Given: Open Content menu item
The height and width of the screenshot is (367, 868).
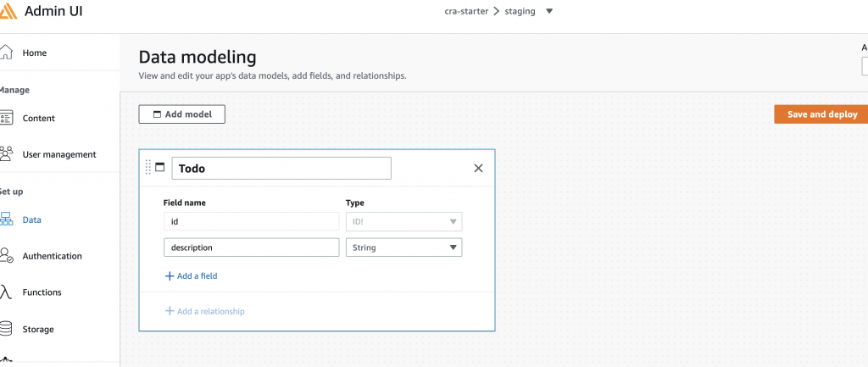Looking at the screenshot, I should pyautogui.click(x=39, y=118).
